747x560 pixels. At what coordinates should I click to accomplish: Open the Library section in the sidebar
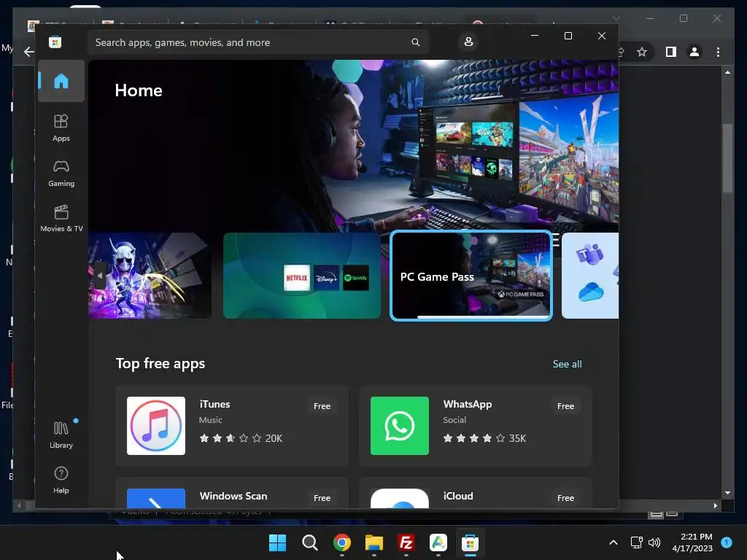coord(61,435)
